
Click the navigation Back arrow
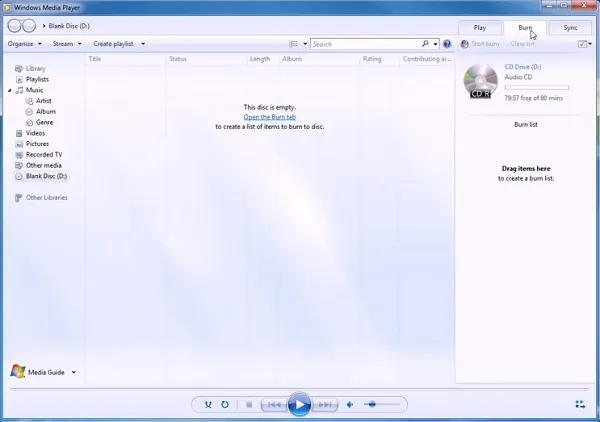coord(16,25)
